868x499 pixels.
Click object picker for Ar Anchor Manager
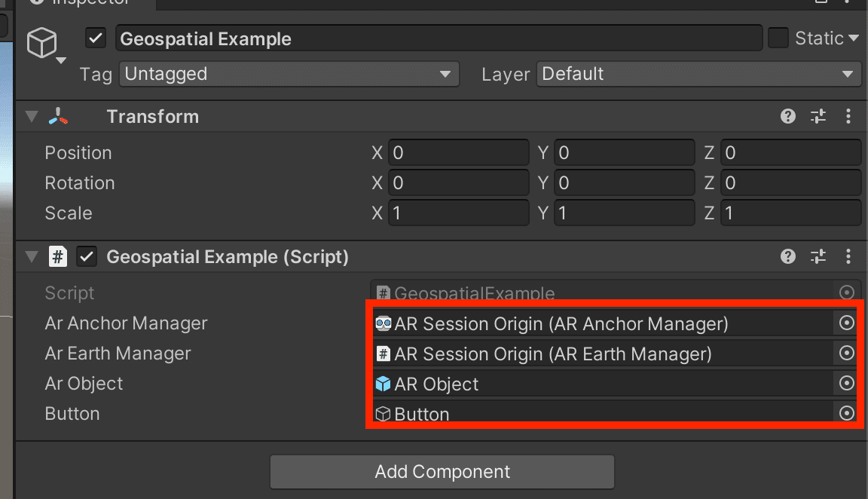coord(846,323)
